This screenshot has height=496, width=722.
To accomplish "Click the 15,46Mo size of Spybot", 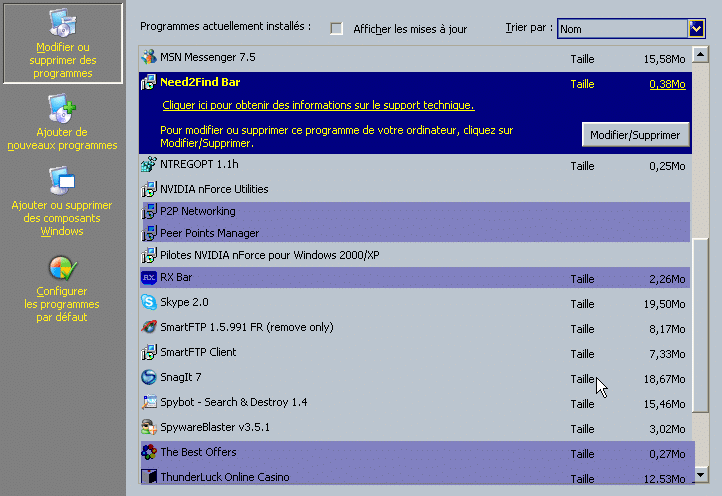I will (664, 404).
